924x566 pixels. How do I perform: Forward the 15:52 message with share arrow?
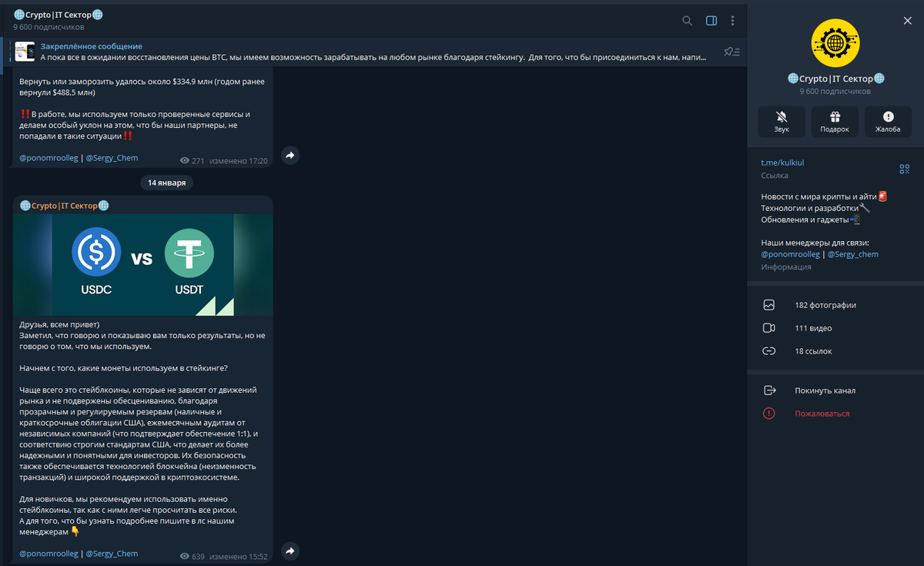tap(290, 551)
